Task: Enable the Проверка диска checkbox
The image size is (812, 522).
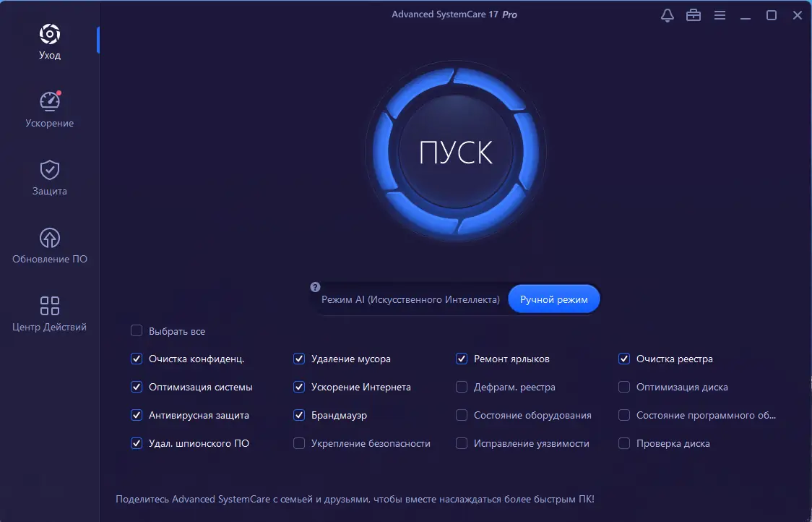Action: point(623,443)
